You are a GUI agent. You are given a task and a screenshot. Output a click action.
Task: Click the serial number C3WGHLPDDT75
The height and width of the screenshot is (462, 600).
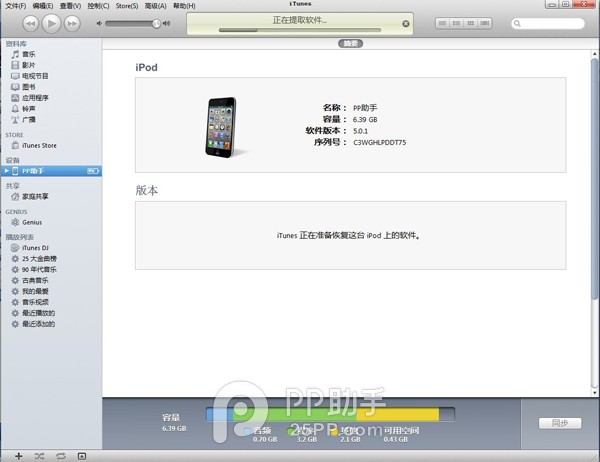pos(379,142)
